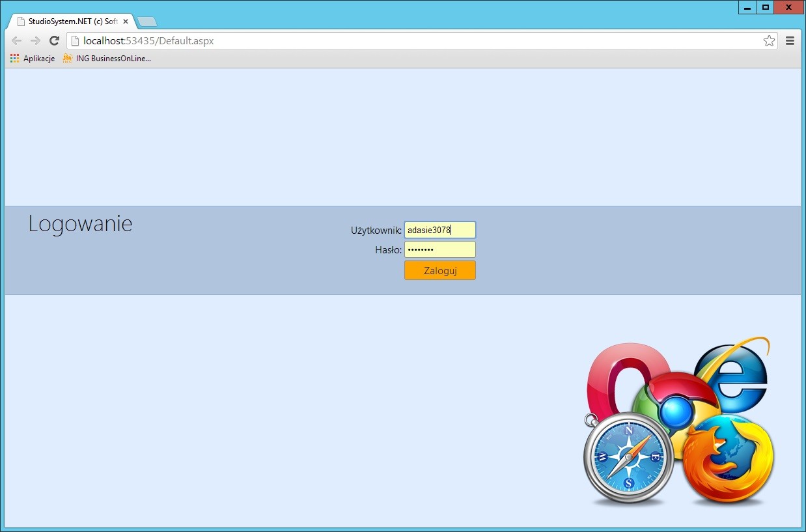Click the browser logos image
The image size is (806, 532).
[679, 422]
